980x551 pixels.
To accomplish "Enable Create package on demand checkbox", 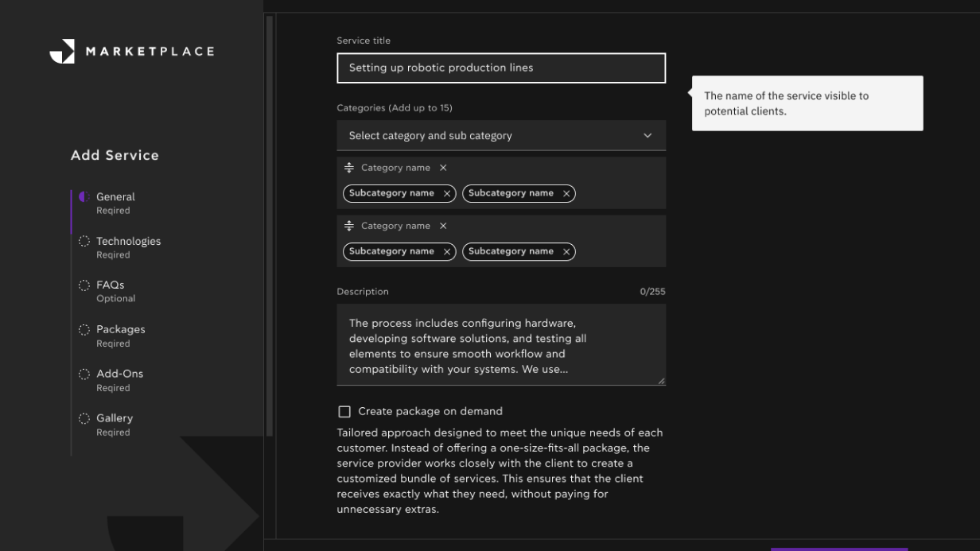I will point(344,412).
